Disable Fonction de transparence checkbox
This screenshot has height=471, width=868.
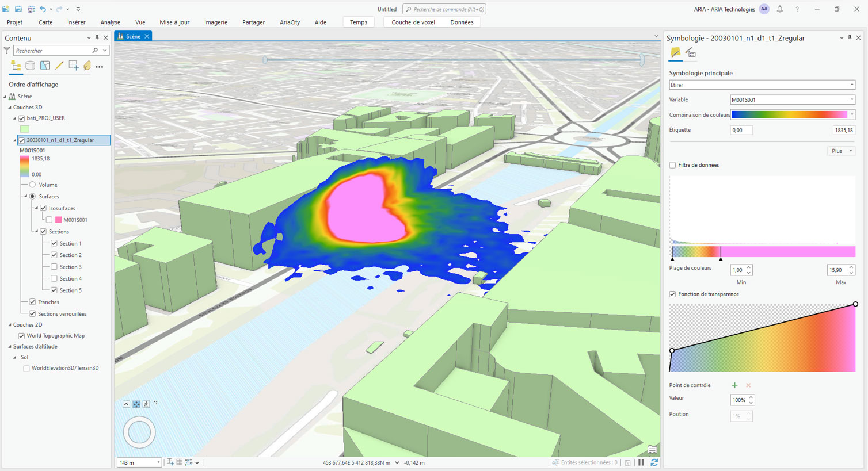pyautogui.click(x=672, y=294)
